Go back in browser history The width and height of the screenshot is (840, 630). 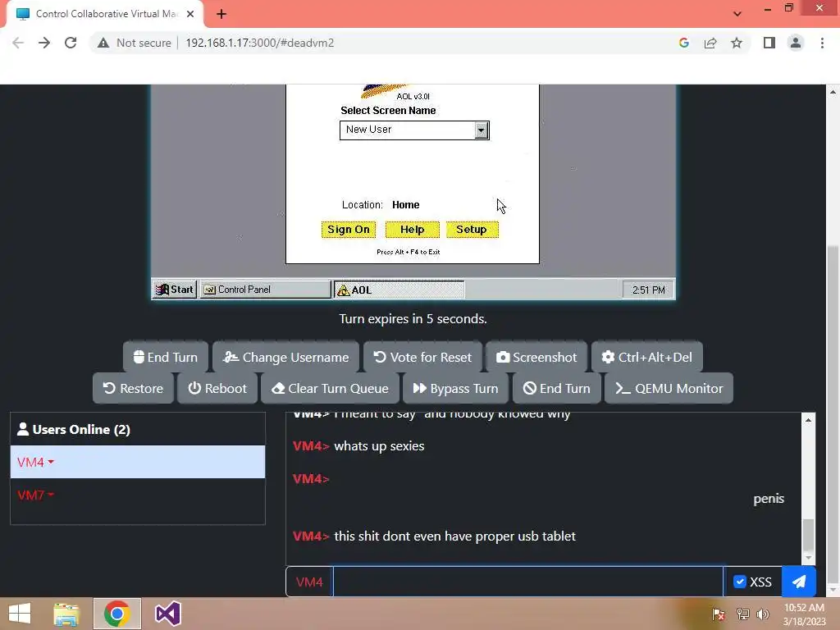[18, 43]
